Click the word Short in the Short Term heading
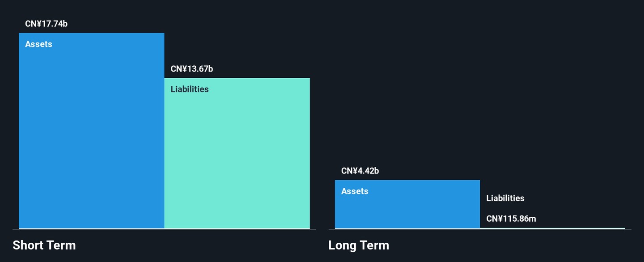This screenshot has width=644, height=262. [29, 245]
